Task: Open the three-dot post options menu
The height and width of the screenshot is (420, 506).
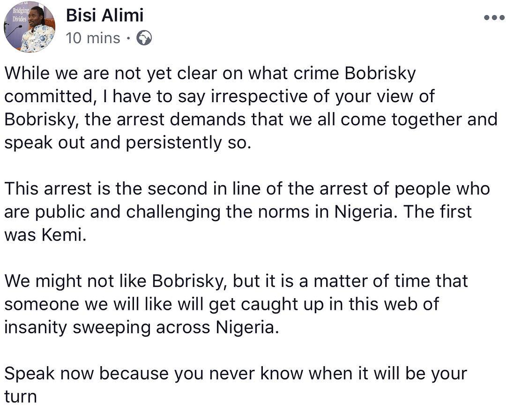Action: coord(493,18)
